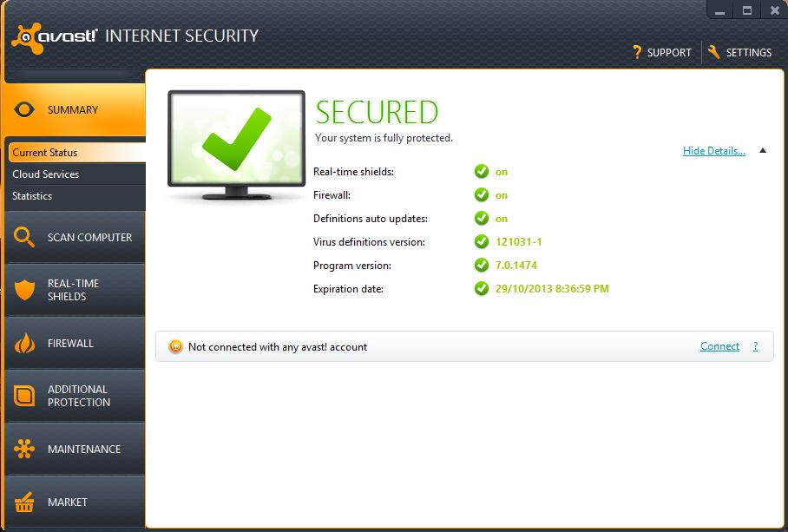This screenshot has height=532, width=788.
Task: Click the Additional Protection square icon
Action: point(24,396)
